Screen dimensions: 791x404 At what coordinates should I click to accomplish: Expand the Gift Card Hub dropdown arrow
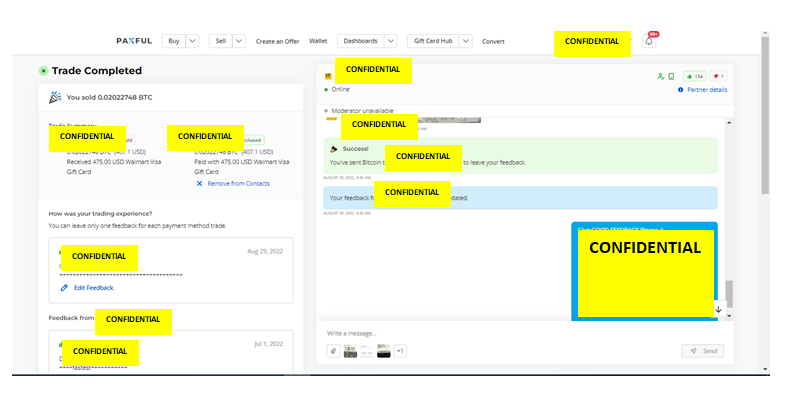click(466, 41)
